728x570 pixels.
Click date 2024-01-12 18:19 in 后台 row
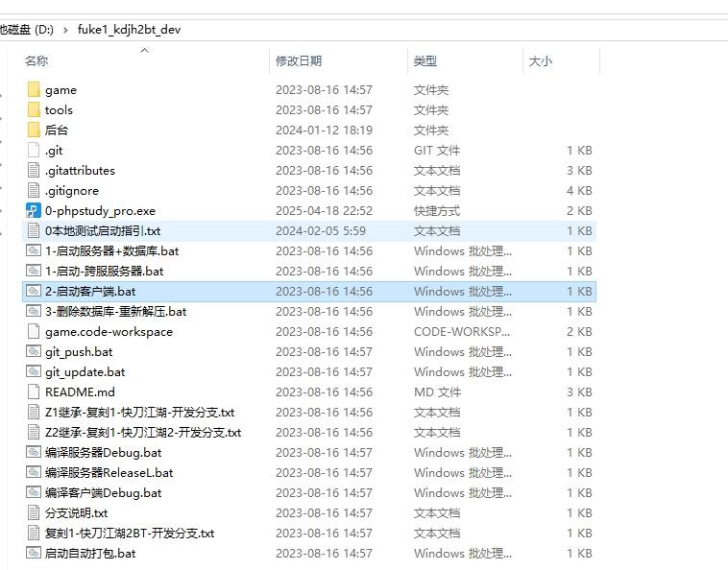pos(324,131)
